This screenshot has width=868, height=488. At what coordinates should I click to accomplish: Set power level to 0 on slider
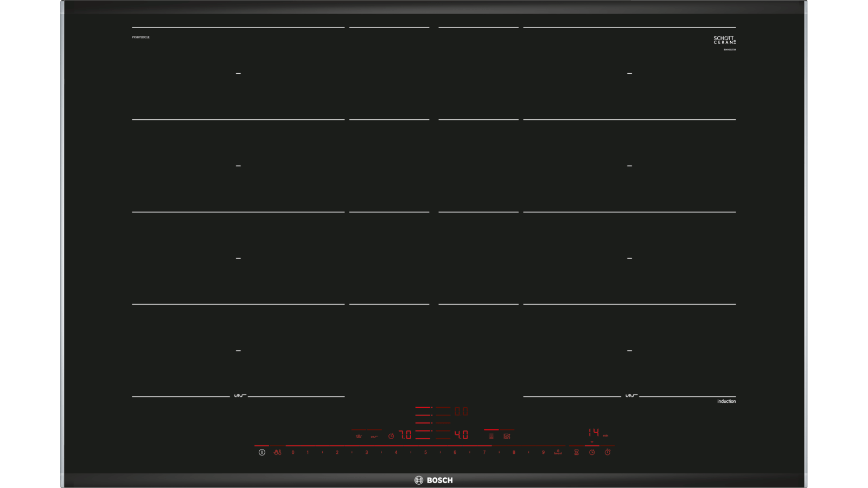pyautogui.click(x=293, y=452)
